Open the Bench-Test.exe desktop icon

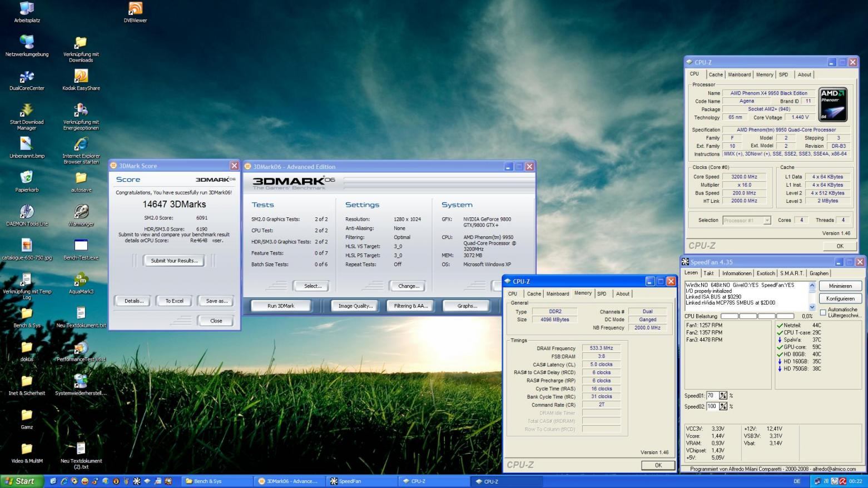pyautogui.click(x=81, y=250)
